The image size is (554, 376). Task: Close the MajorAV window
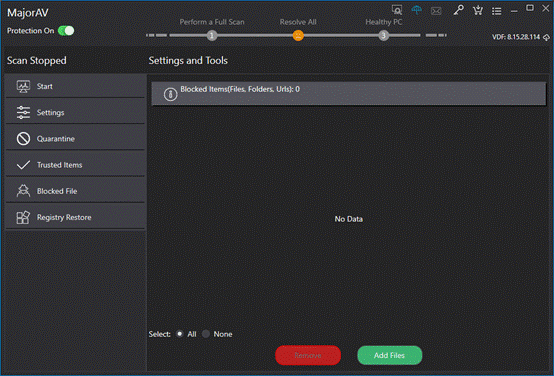pyautogui.click(x=546, y=8)
